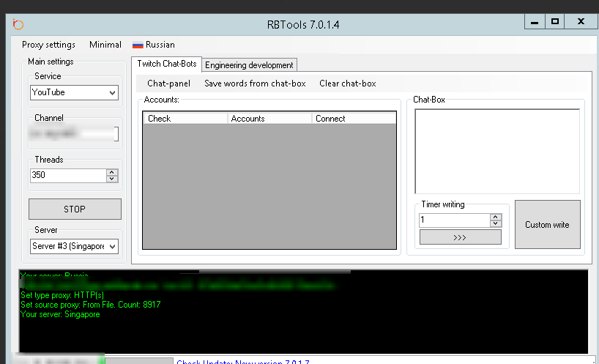Click the Custom write button

pyautogui.click(x=547, y=225)
